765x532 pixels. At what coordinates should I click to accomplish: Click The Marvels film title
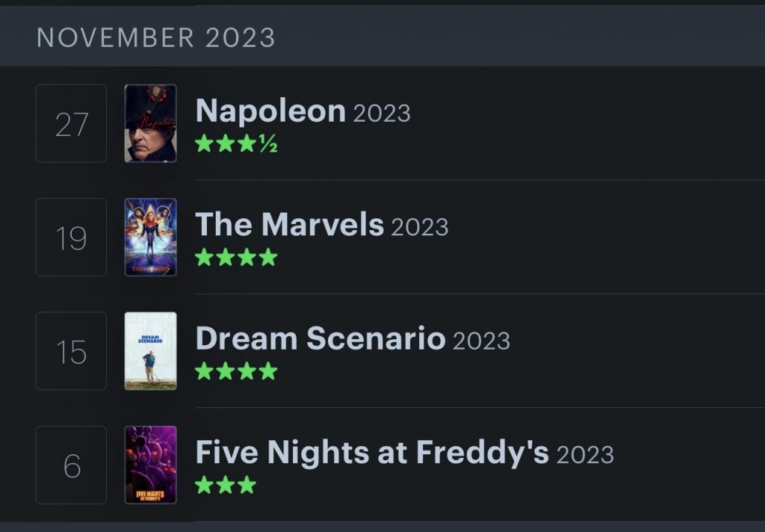[290, 224]
